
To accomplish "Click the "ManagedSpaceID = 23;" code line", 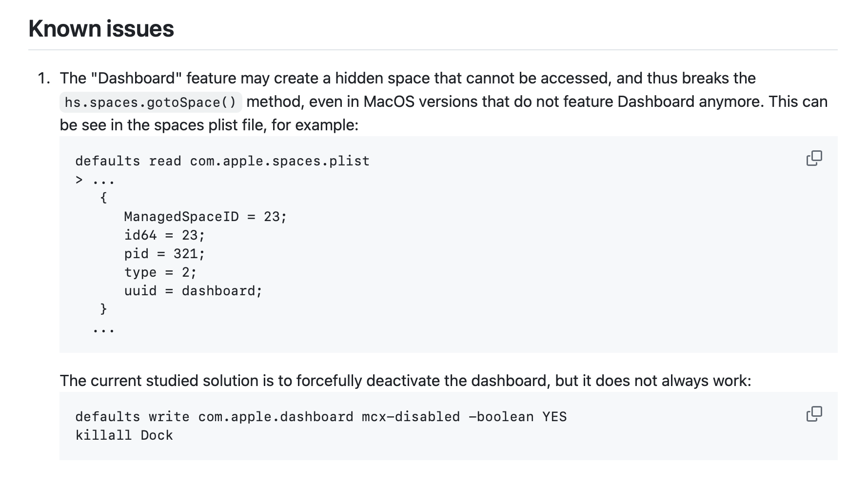I will 205,217.
